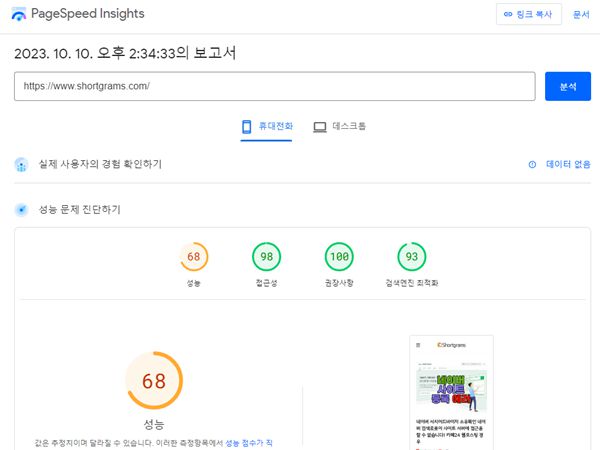Click the desktop laptop icon
The height and width of the screenshot is (450, 600).
coord(320,127)
